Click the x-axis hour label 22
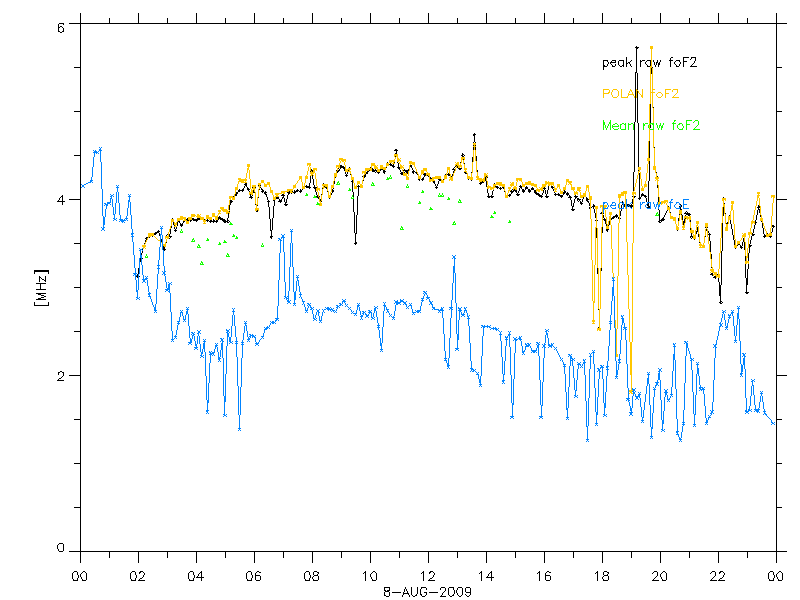Image resolution: width=800 pixels, height=600 pixels. (x=717, y=577)
